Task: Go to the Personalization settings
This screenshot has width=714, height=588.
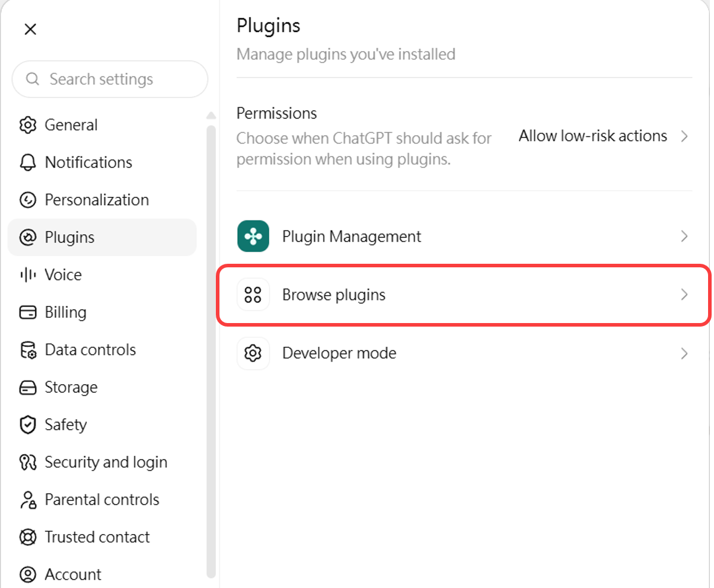Action: point(102,200)
